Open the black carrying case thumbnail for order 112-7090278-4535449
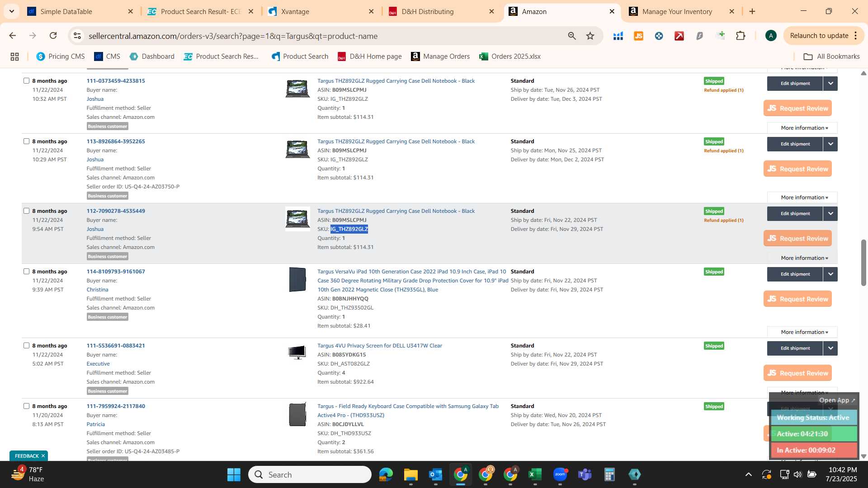The image size is (868, 488). tap(297, 219)
